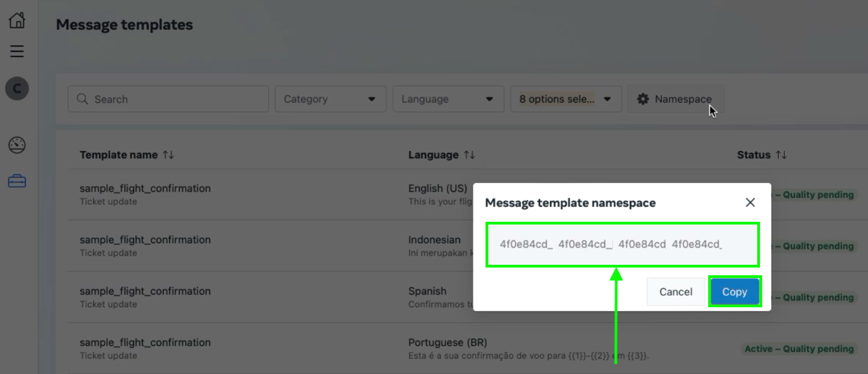Click the Home icon in sidebar
This screenshot has height=374, width=868.
17,20
